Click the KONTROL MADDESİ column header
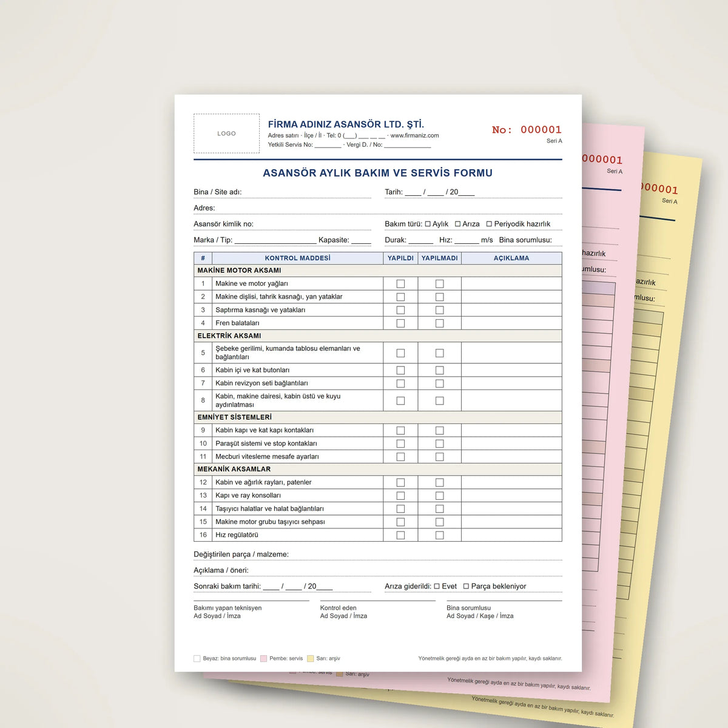This screenshot has width=728, height=728. pyautogui.click(x=298, y=258)
